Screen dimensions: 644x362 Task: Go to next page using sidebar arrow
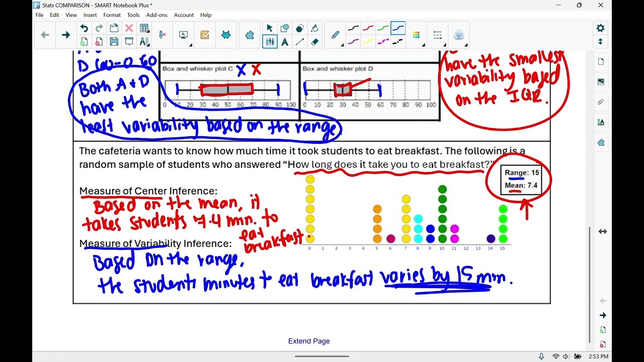603,315
